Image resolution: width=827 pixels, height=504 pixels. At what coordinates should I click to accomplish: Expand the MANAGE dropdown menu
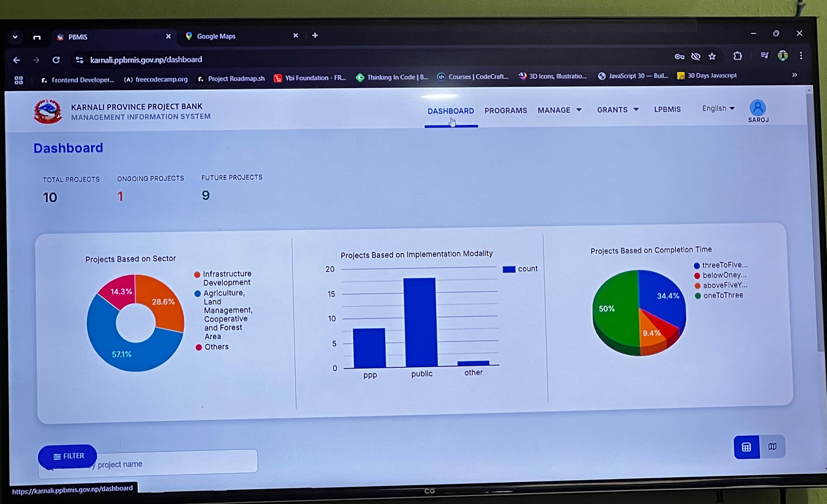click(x=559, y=110)
